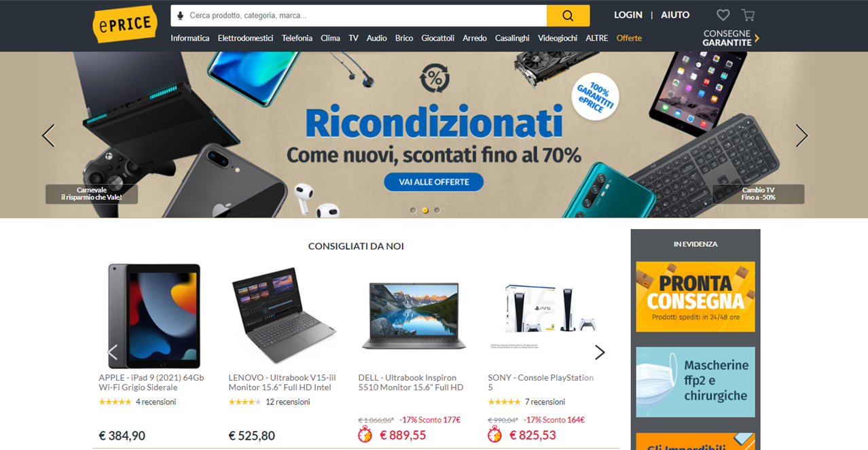Show next banner with right arrow

[801, 136]
